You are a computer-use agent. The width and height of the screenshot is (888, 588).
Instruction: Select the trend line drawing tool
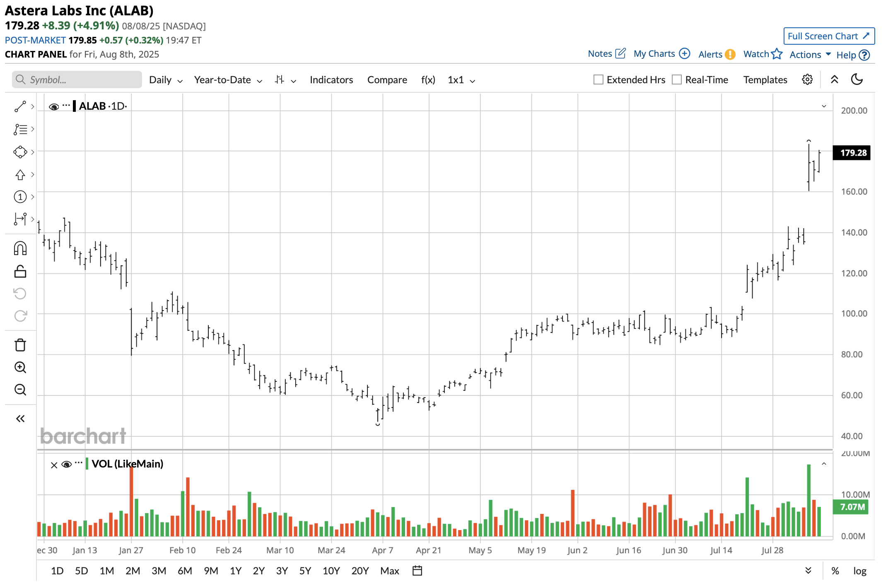tap(20, 106)
